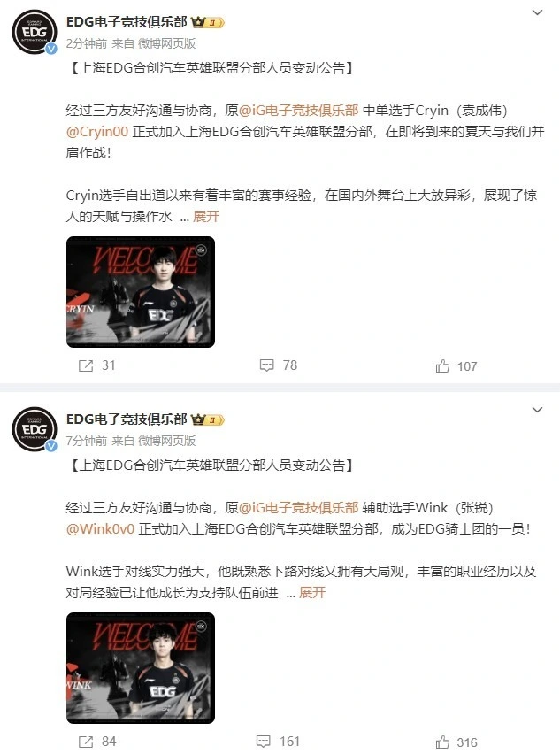Open @iG电子竞技俱乐部 mention in the Wink post
The image size is (560, 754).
point(298,508)
